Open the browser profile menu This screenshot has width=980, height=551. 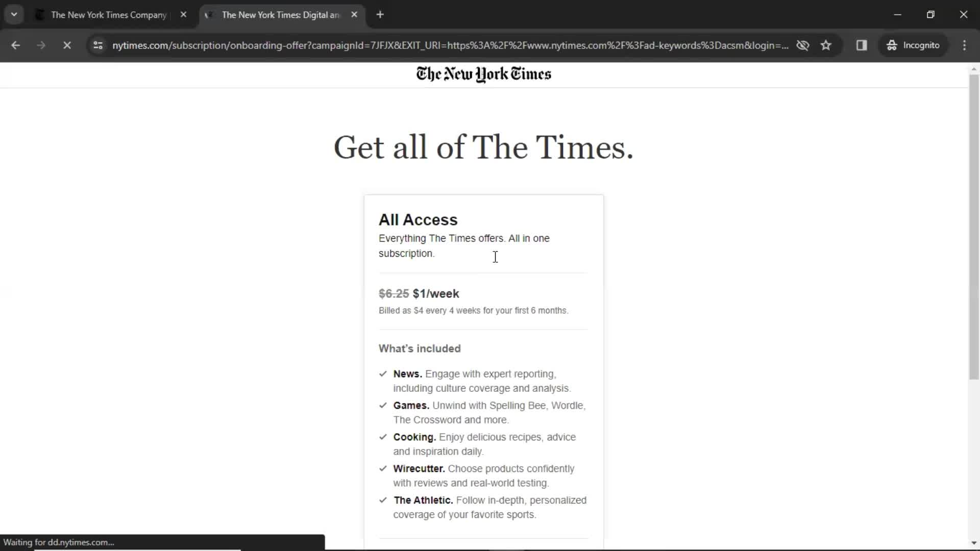pyautogui.click(x=913, y=45)
